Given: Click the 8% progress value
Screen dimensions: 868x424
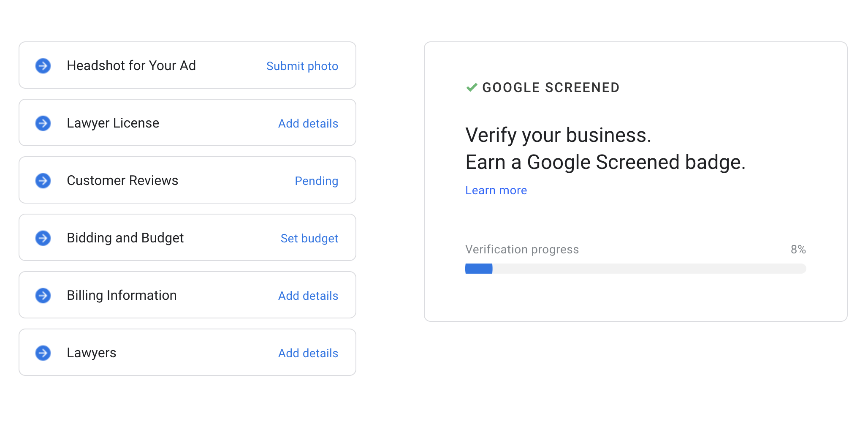Looking at the screenshot, I should [798, 250].
